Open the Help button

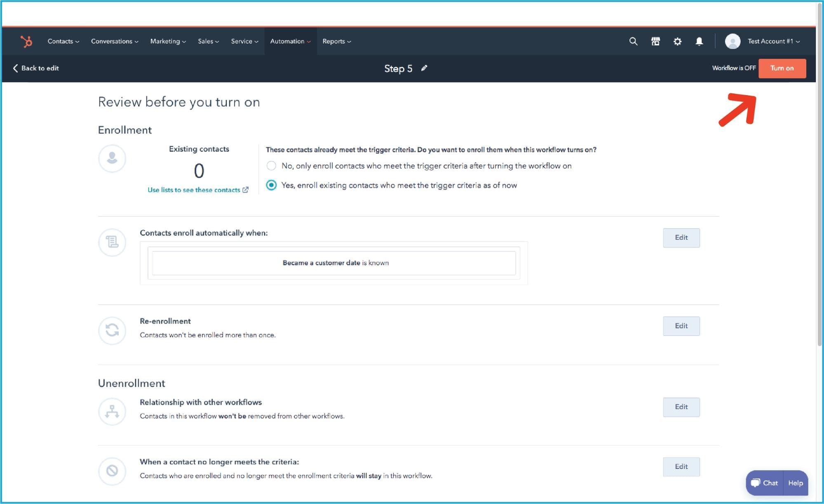[x=796, y=483]
